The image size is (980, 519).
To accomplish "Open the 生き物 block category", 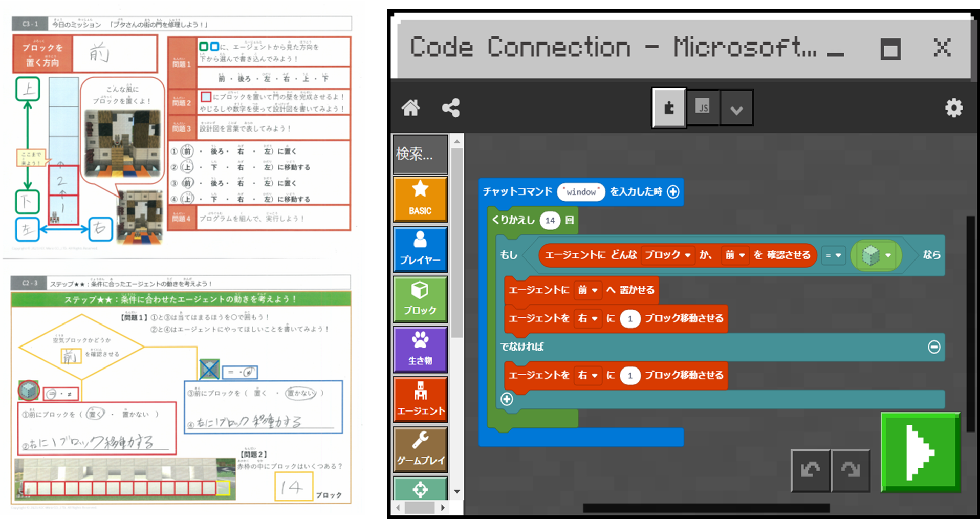I will pos(420,349).
